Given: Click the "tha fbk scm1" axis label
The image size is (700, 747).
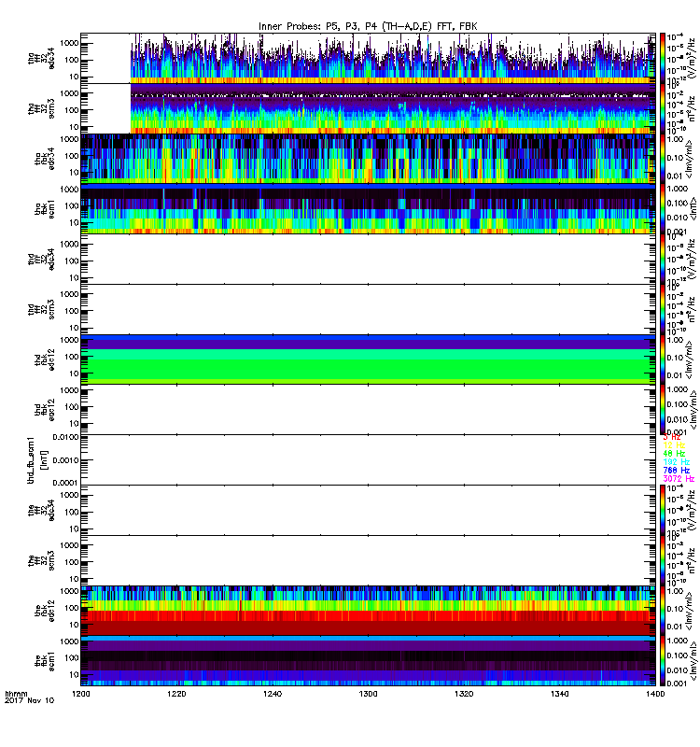Looking at the screenshot, I should (44, 209).
